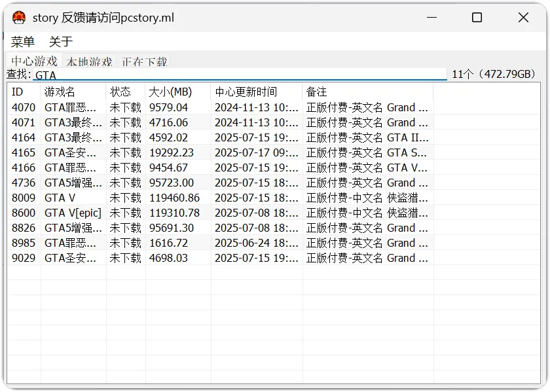Click the remark "正版付费-英文名 GTA S..."

[x=367, y=152]
